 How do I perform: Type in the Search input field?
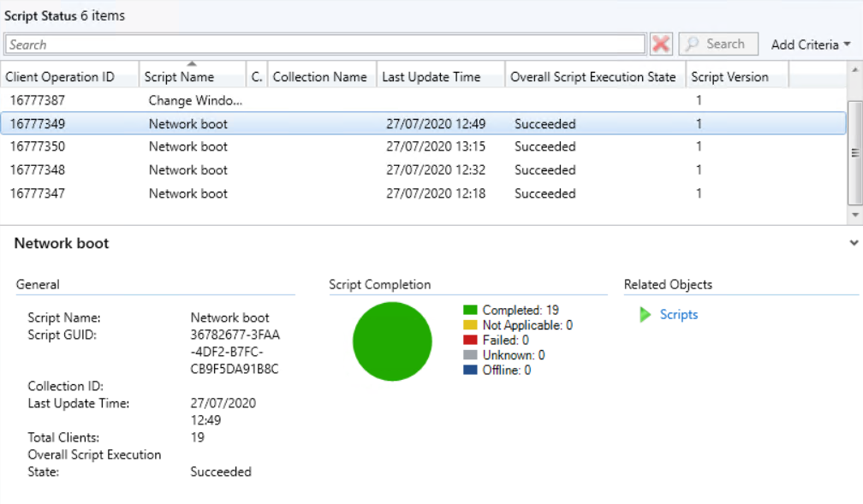[325, 44]
